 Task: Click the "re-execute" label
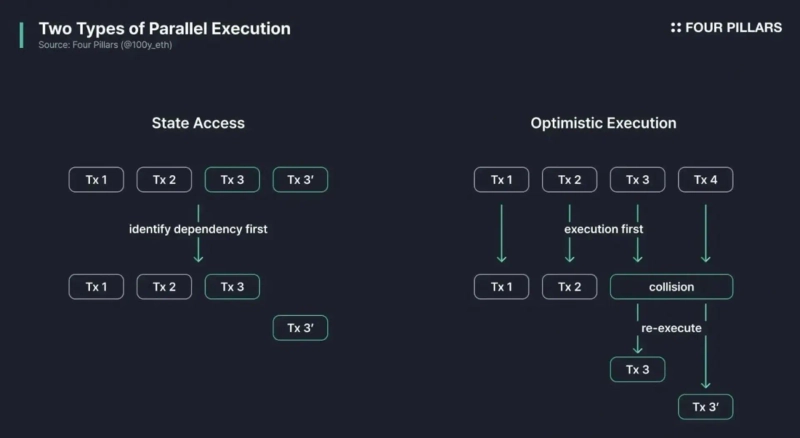coord(671,328)
